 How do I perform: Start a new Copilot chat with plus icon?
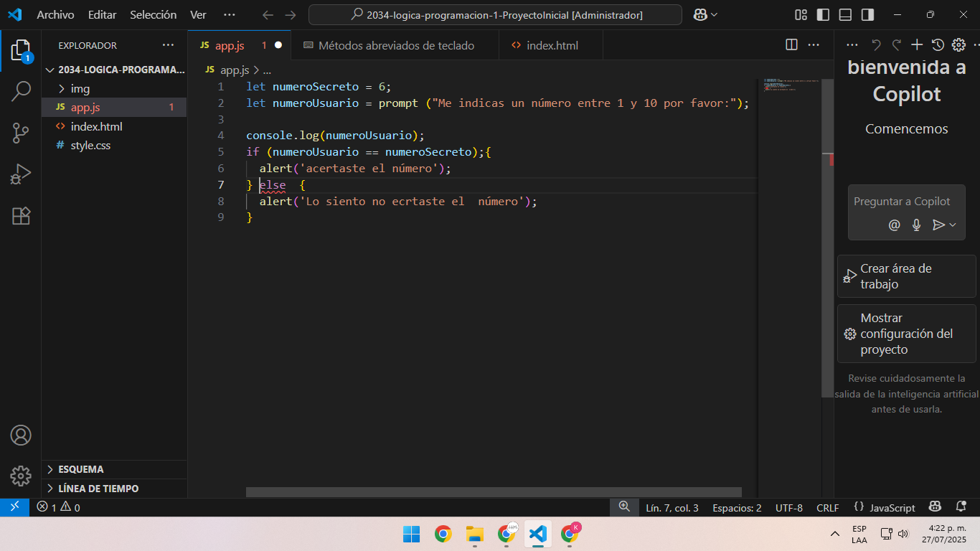pyautogui.click(x=917, y=44)
